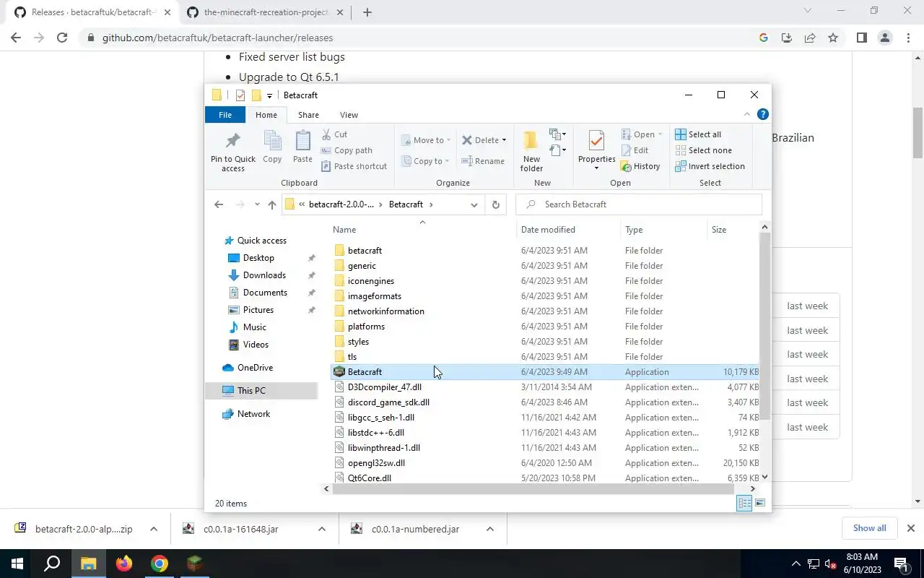This screenshot has height=578, width=924.
Task: Click Select none in ribbon
Action: pyautogui.click(x=704, y=150)
